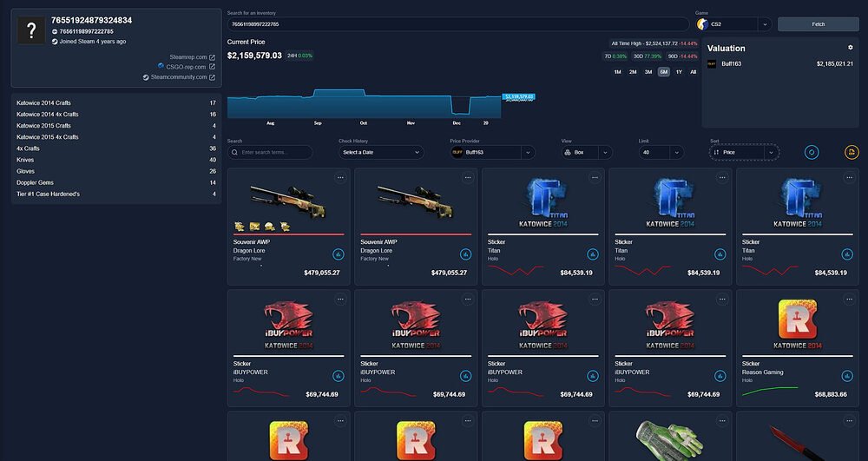Open price chart icon on Reason Gaming $68,883.66 card

[847, 376]
